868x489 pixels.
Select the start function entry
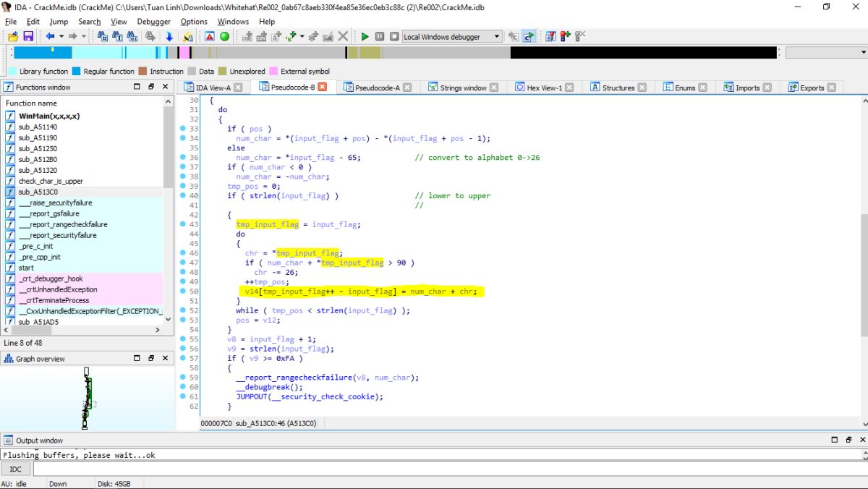coord(26,268)
